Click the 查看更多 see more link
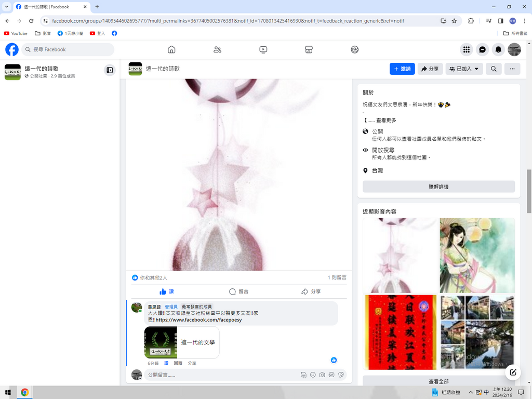Image resolution: width=532 pixels, height=399 pixels. point(385,120)
